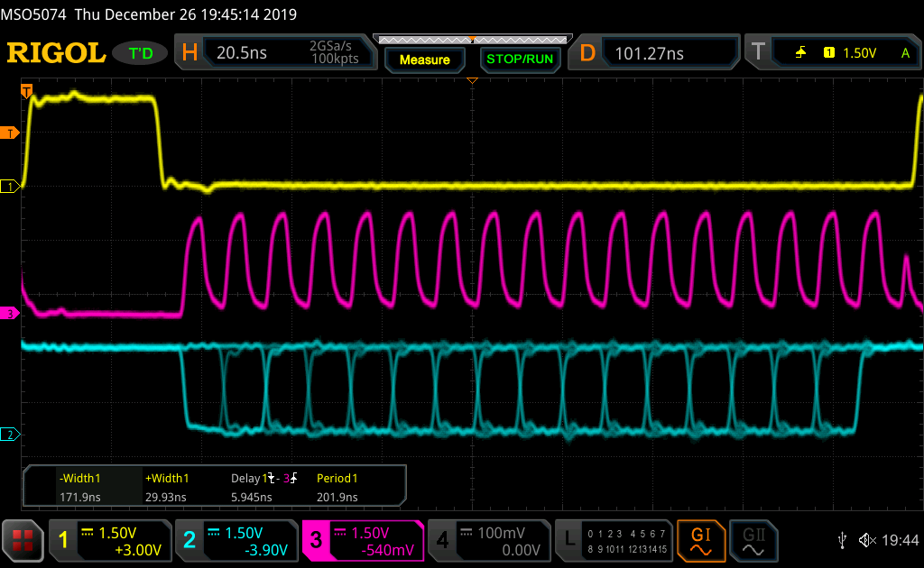The image size is (924, 568).
Task: Toggle channel 1 label
Action: click(63, 540)
